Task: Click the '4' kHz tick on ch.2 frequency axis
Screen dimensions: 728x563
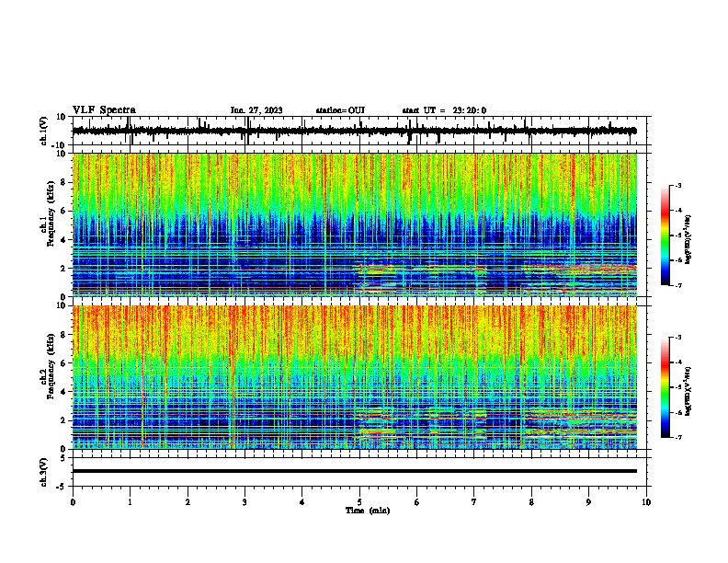Action: point(63,392)
